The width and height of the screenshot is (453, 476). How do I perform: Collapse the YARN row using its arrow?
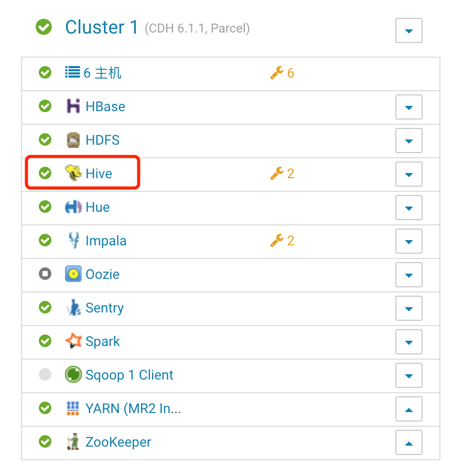point(408,409)
